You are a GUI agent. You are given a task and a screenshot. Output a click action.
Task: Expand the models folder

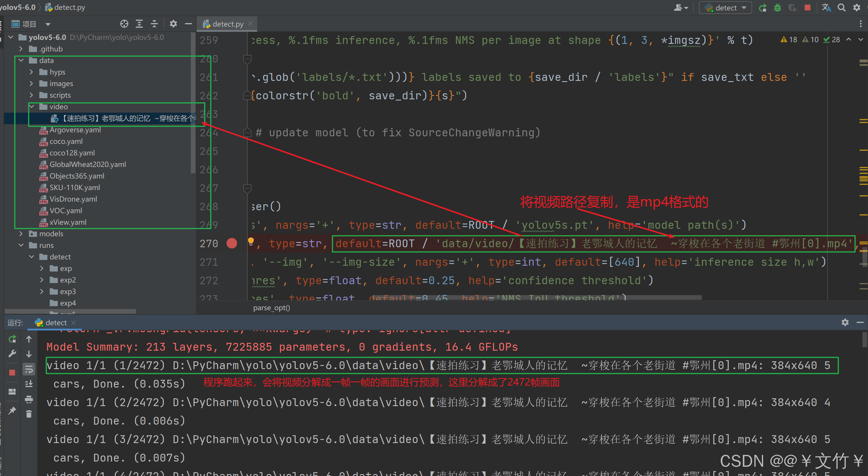tap(21, 234)
